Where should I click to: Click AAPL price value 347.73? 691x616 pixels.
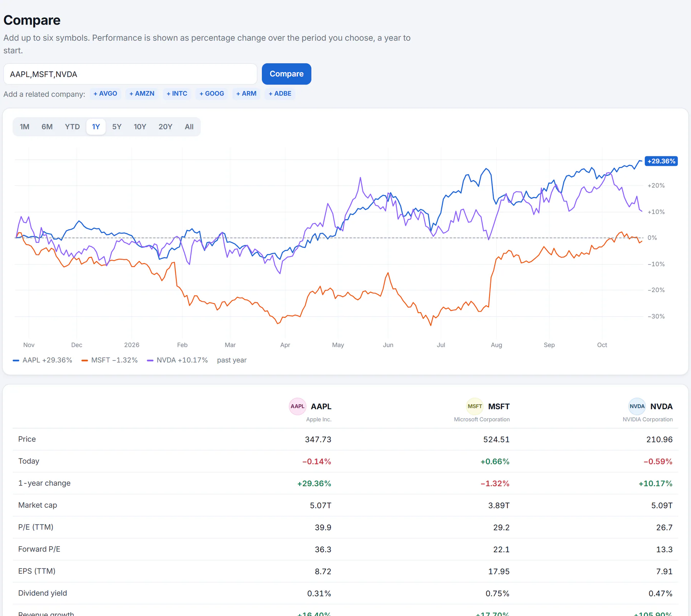point(318,439)
